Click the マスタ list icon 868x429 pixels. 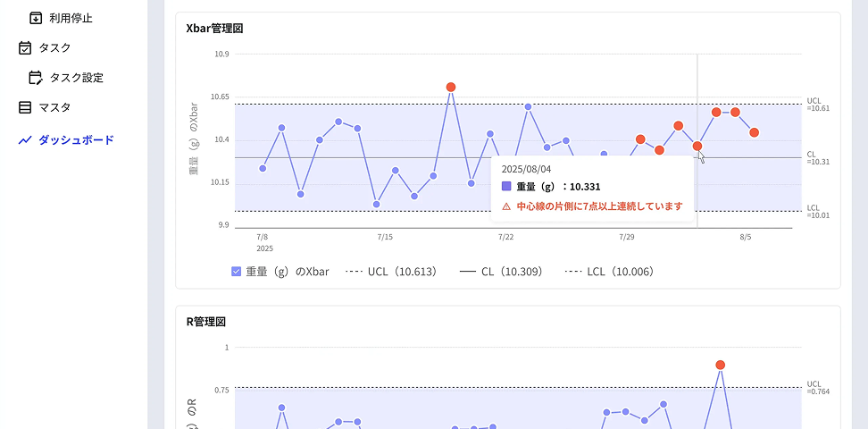25,107
